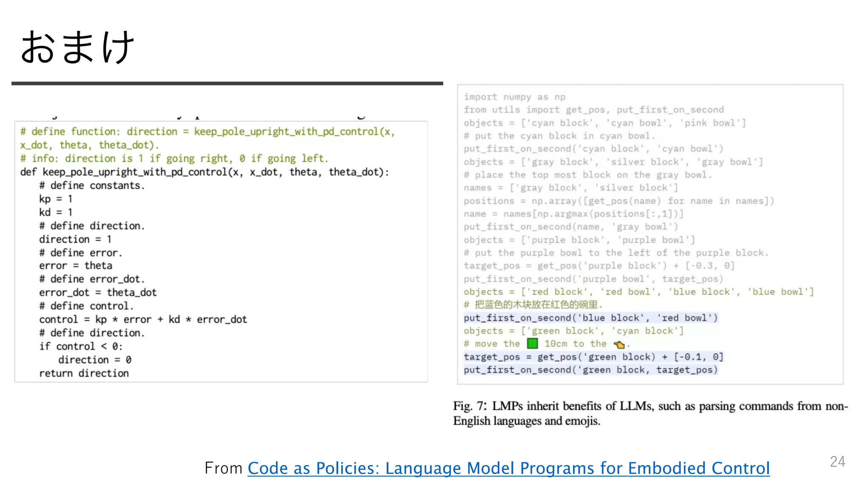Click the '# put the purple bowl to the left' comment
The width and height of the screenshot is (868, 488).
[x=616, y=253]
